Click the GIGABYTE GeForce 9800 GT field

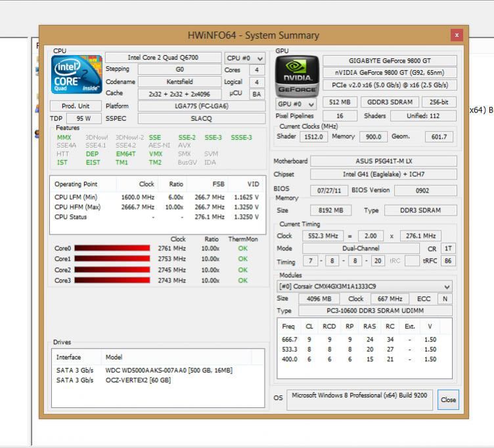[x=390, y=60]
